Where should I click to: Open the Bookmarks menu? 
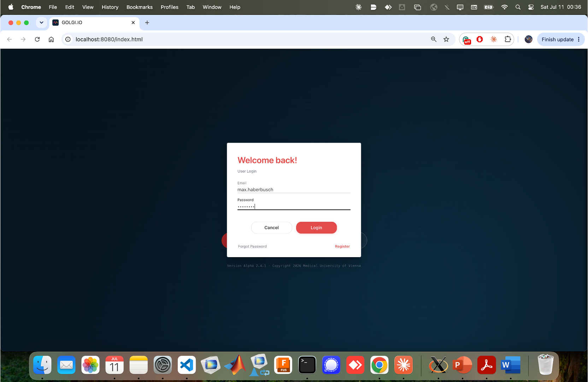[140, 7]
